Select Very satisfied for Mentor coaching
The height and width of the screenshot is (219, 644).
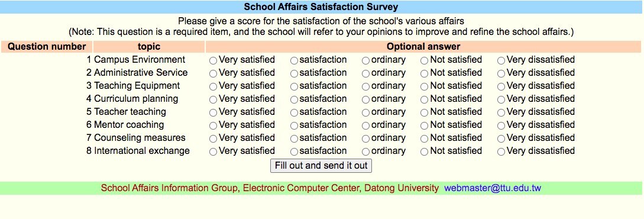[x=213, y=125]
